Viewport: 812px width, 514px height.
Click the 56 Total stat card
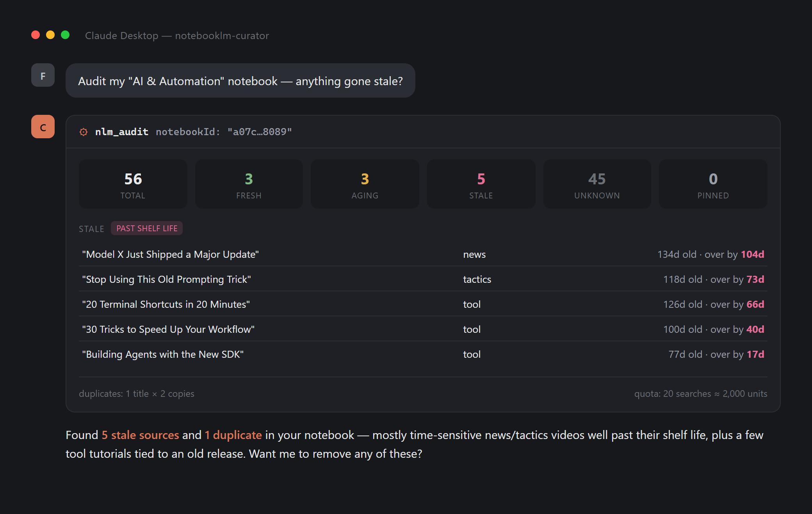(x=133, y=184)
